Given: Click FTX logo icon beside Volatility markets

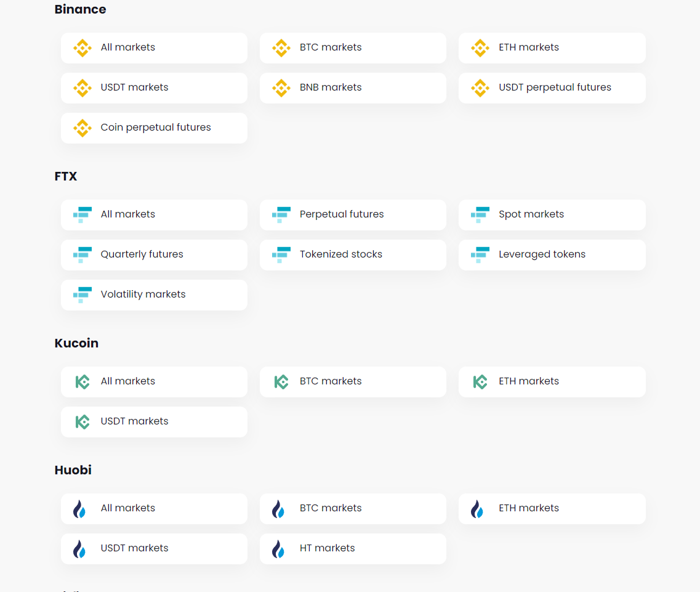Looking at the screenshot, I should click(82, 295).
